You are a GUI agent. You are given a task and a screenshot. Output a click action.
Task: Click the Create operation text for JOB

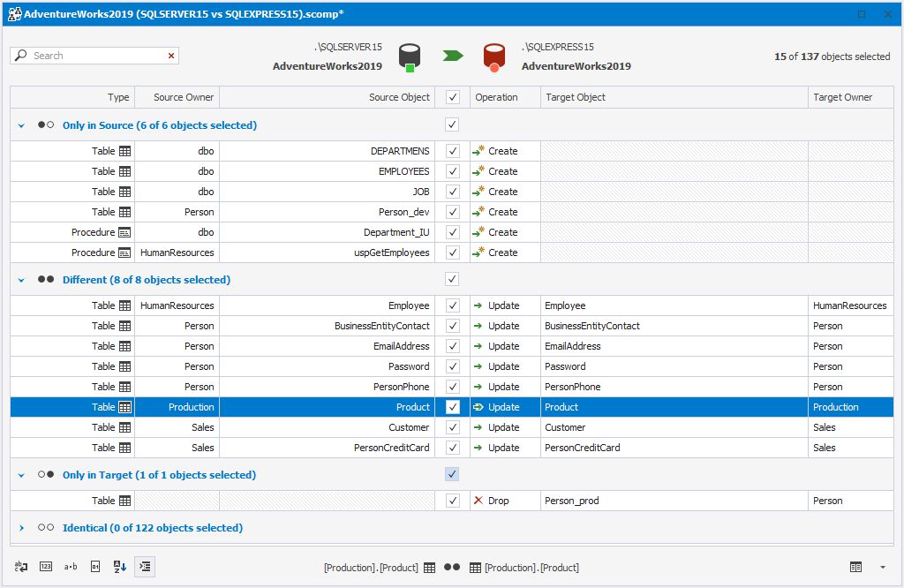502,192
